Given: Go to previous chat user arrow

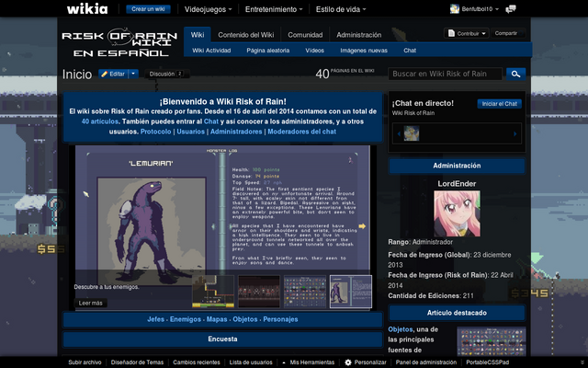Looking at the screenshot, I should [x=399, y=133].
